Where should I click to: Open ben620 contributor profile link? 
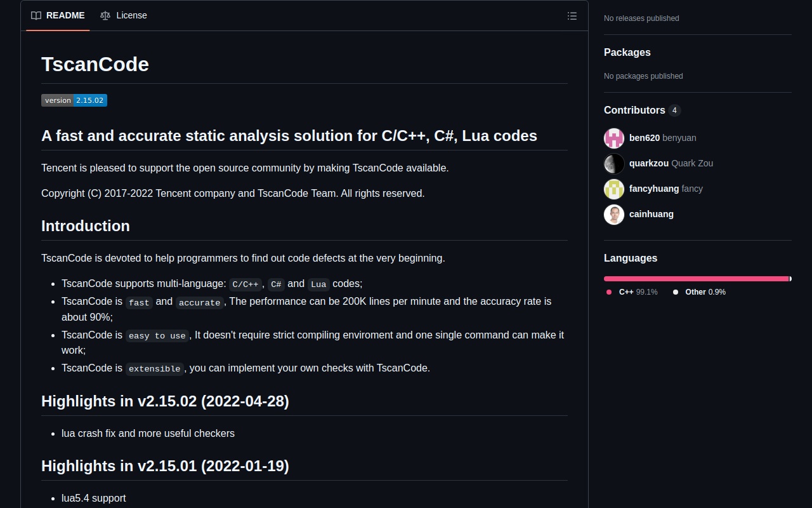point(645,138)
